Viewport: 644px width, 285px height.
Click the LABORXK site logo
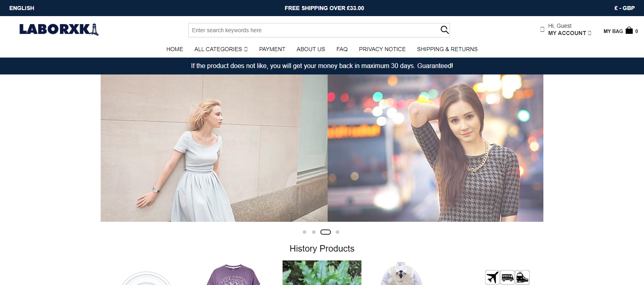[x=59, y=29]
